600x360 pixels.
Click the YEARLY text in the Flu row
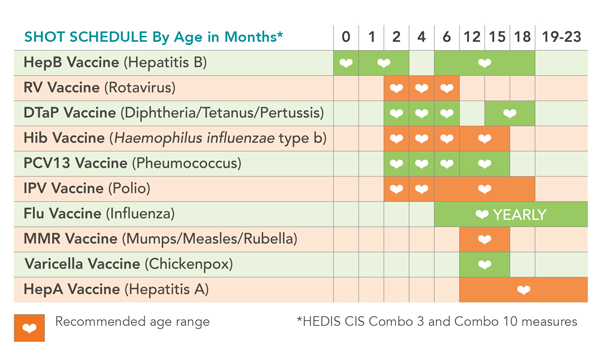point(519,215)
